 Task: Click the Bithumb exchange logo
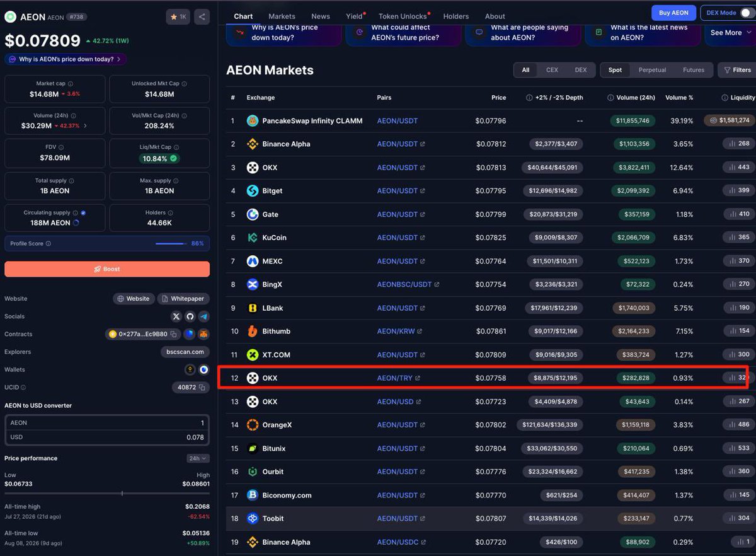click(x=253, y=331)
